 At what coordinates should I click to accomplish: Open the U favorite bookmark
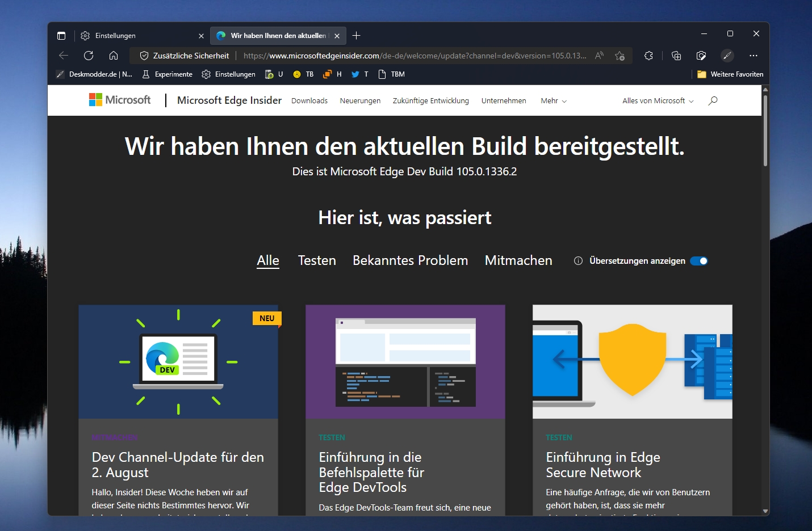(x=274, y=74)
